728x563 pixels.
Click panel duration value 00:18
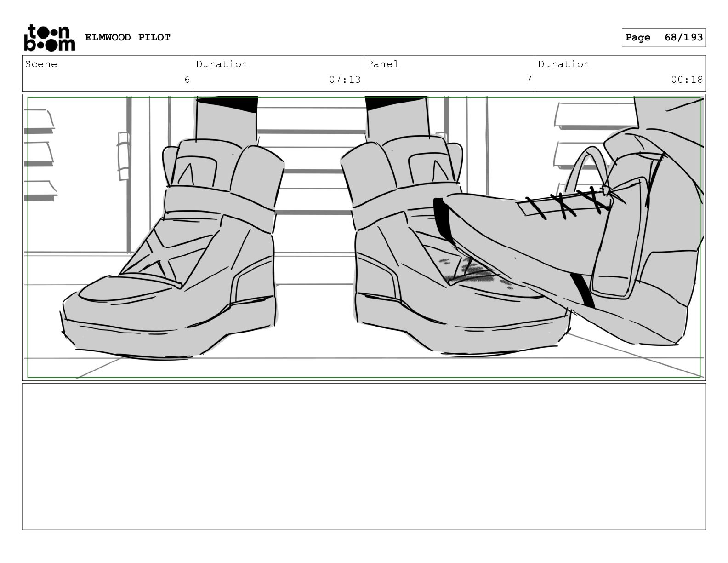[x=687, y=80]
